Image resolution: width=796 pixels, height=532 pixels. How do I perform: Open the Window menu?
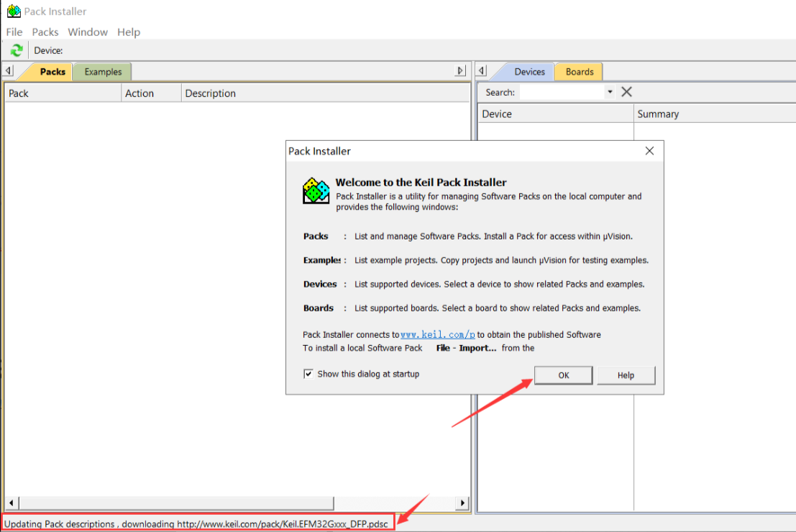click(88, 32)
